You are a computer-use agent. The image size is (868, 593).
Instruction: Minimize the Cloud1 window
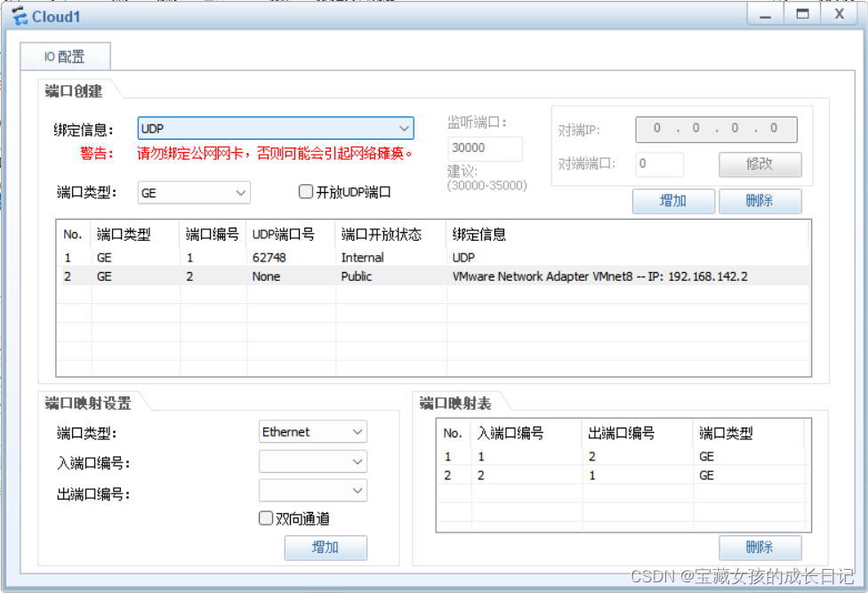766,15
